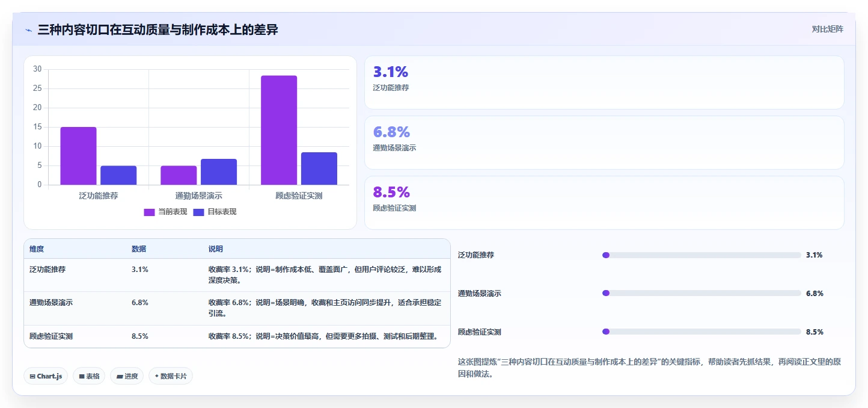Click the 3.1% data card value
The image size is (868, 408).
pyautogui.click(x=391, y=72)
